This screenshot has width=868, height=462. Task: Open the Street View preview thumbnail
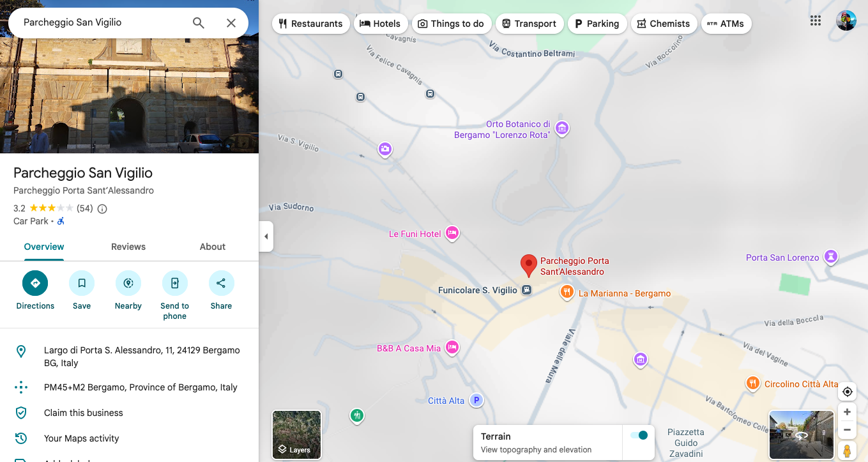802,435
